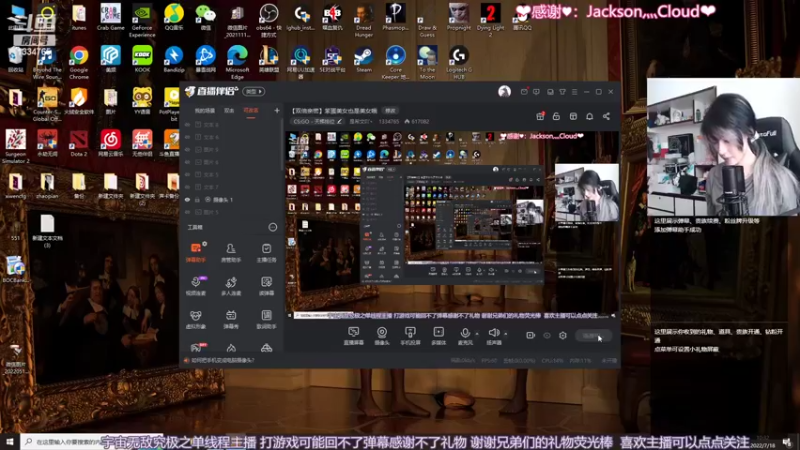
Task: Add a new scene with plus button
Action: (x=277, y=110)
